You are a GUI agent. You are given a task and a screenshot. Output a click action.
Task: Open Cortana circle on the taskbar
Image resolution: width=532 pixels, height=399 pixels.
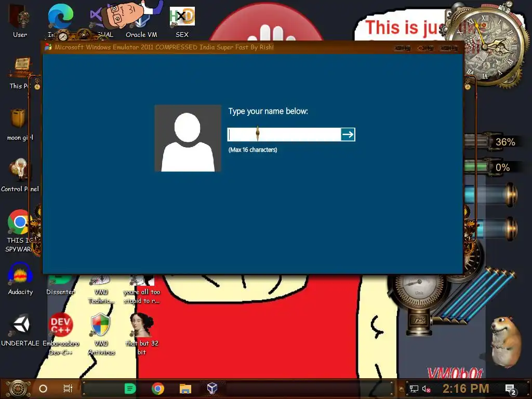pyautogui.click(x=43, y=389)
